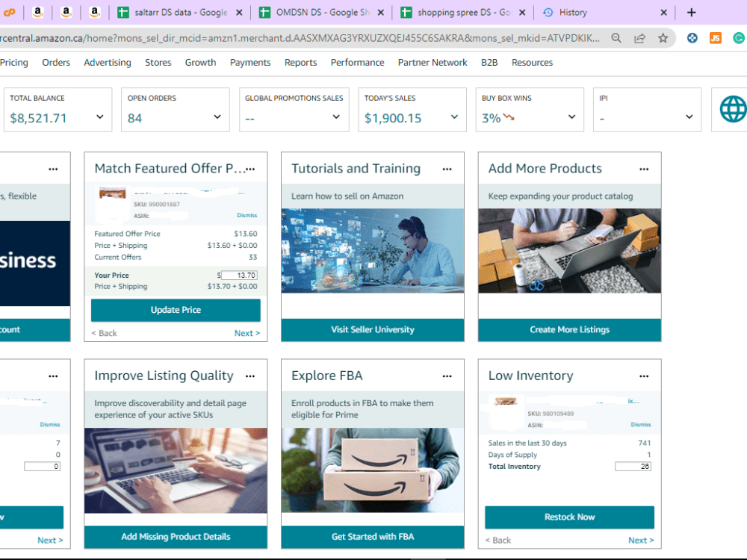Click the Restock Now button

click(x=570, y=517)
